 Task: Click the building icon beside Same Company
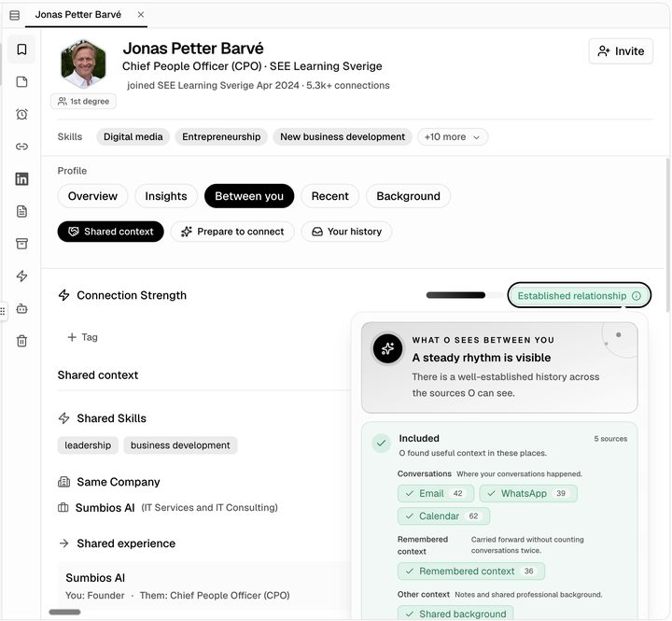point(63,482)
